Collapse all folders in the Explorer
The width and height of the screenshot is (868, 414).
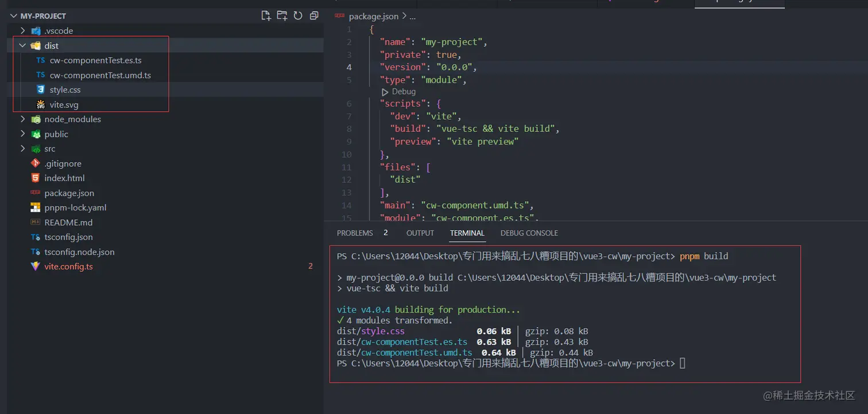point(313,15)
